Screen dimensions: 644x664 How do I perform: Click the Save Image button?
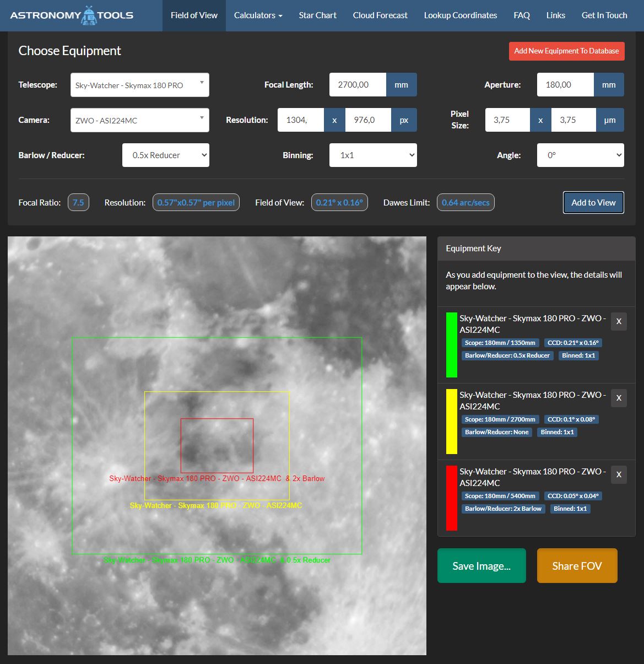coord(481,566)
